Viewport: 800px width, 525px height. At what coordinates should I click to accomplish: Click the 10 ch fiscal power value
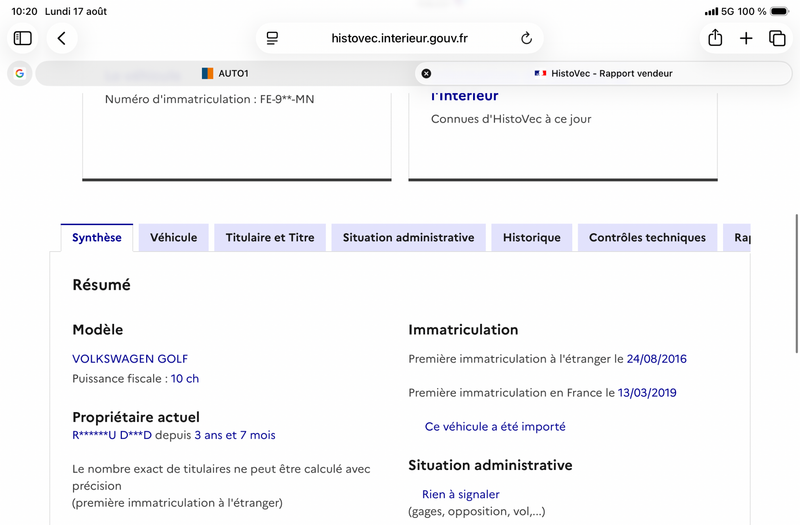[185, 379]
